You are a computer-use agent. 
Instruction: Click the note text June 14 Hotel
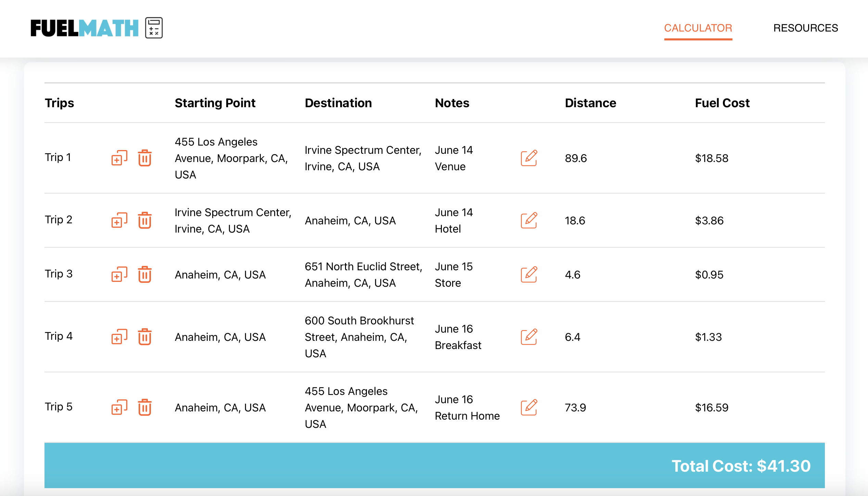coord(454,221)
